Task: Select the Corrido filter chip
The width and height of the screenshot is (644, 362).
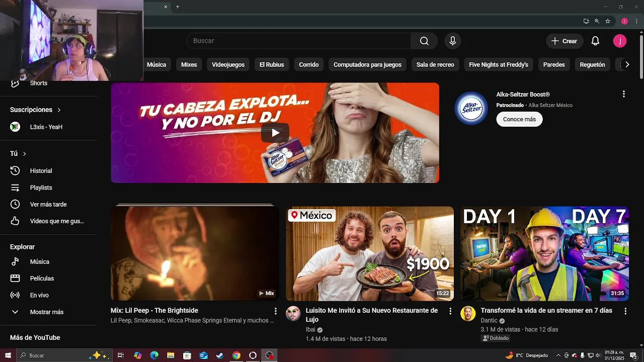Action: coord(309,64)
